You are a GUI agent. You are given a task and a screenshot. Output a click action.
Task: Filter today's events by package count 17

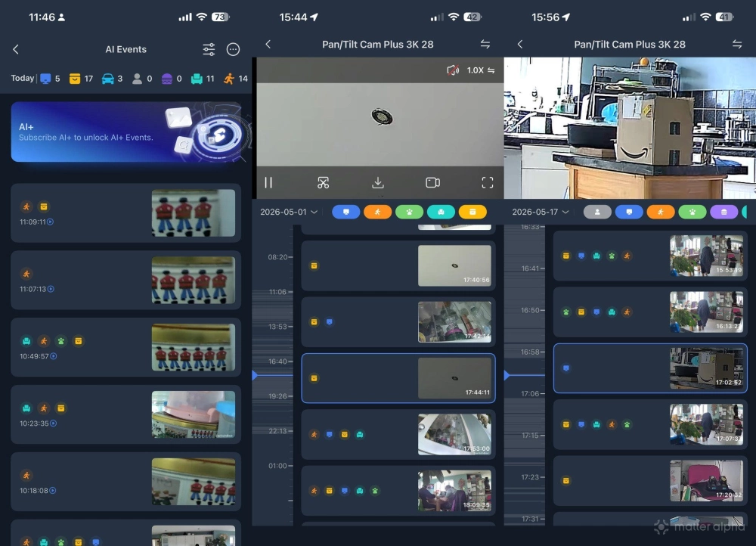pos(81,79)
